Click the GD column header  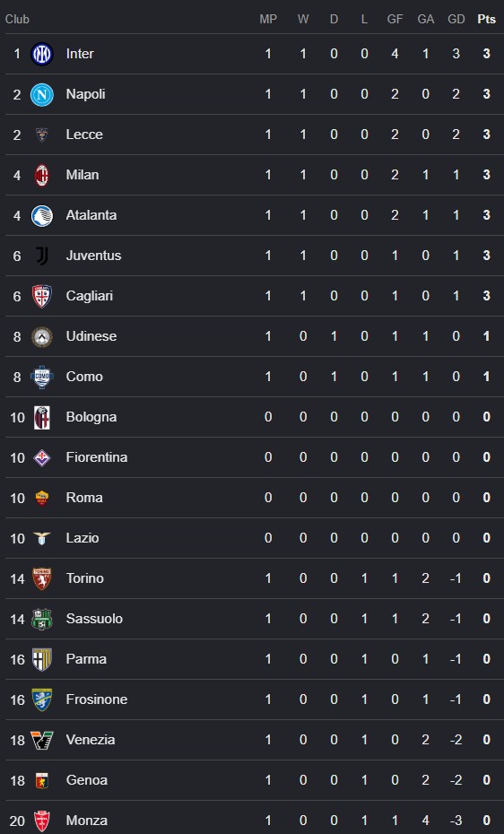[456, 19]
